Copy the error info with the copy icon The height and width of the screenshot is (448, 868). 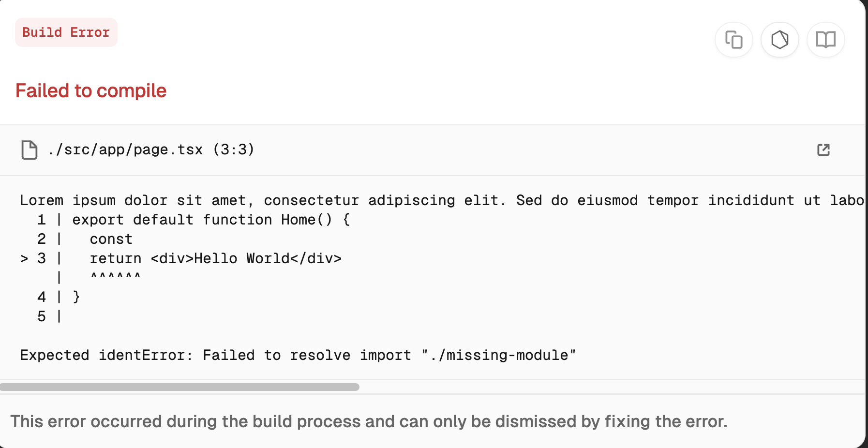tap(733, 40)
